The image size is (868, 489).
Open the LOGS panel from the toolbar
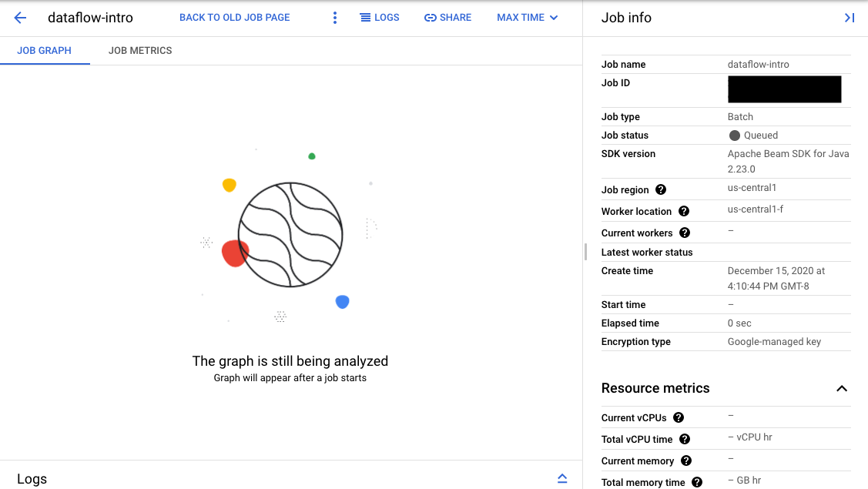(x=380, y=17)
